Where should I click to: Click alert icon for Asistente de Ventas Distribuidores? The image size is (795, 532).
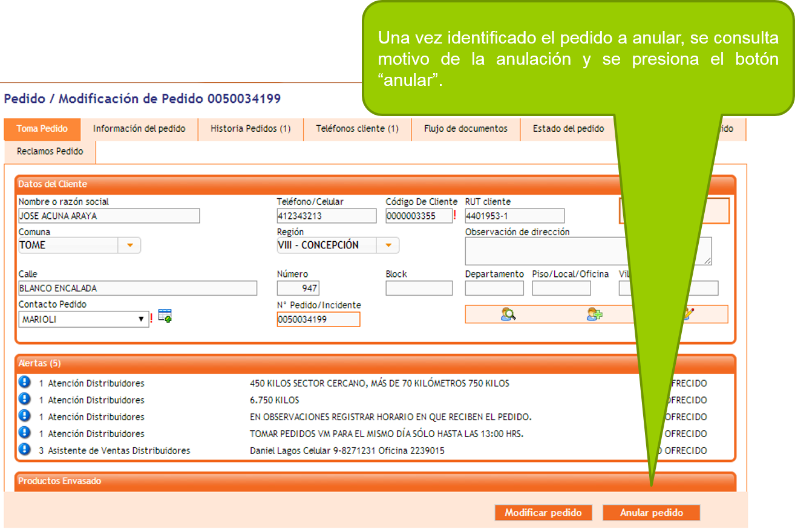(24, 450)
